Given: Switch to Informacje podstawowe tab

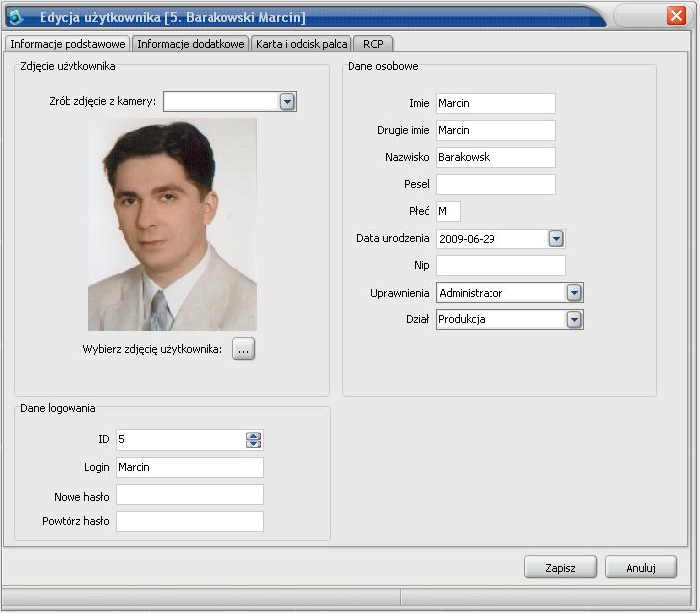Looking at the screenshot, I should [68, 44].
